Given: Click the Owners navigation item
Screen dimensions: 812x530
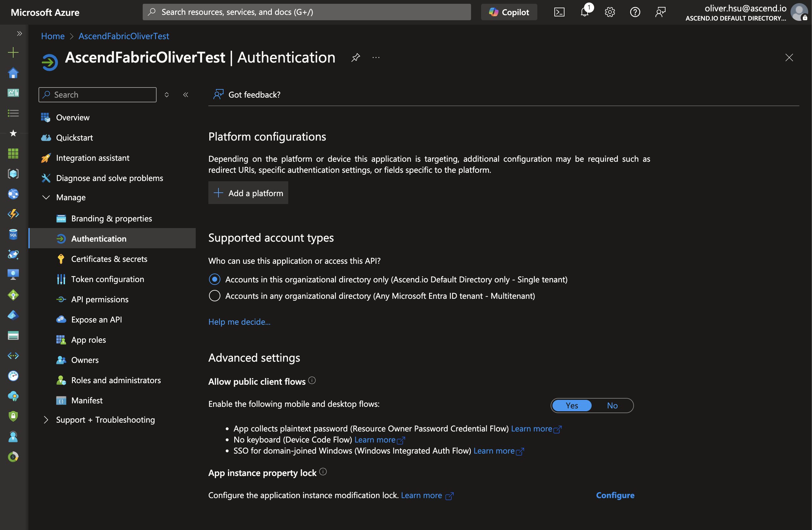Looking at the screenshot, I should pyautogui.click(x=85, y=359).
